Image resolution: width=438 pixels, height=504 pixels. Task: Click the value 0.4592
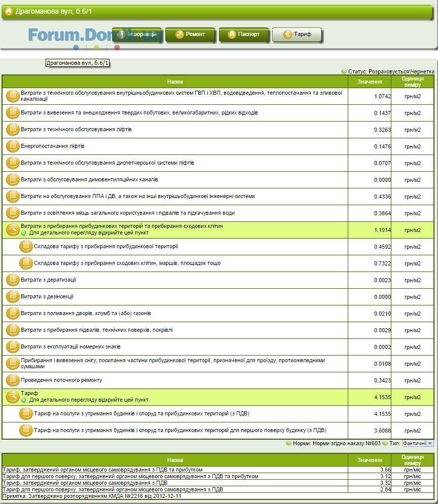382,247
